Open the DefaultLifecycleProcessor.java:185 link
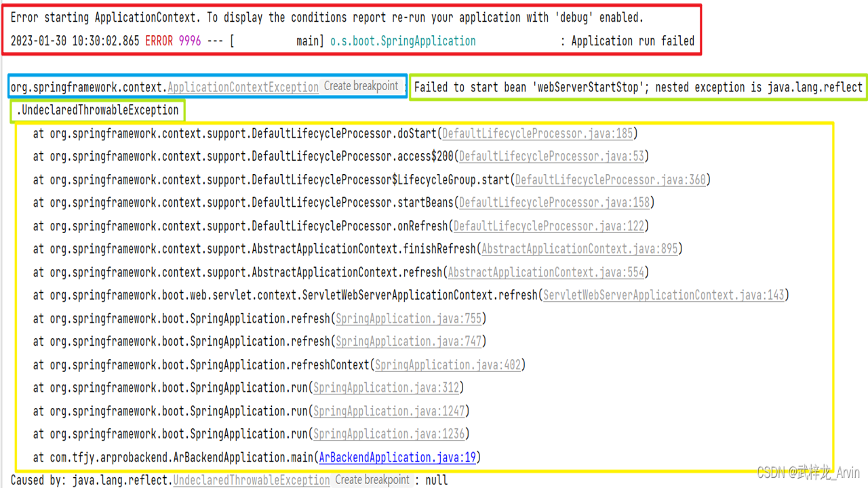This screenshot has height=488, width=868. pyautogui.click(x=538, y=134)
